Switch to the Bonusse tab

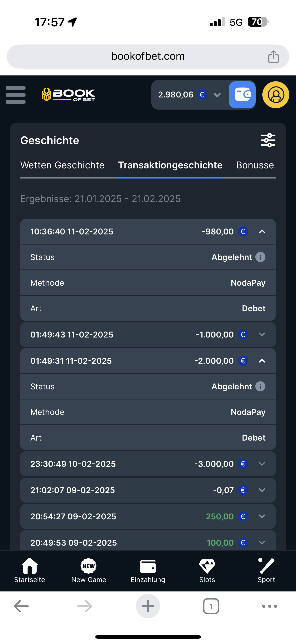[255, 165]
